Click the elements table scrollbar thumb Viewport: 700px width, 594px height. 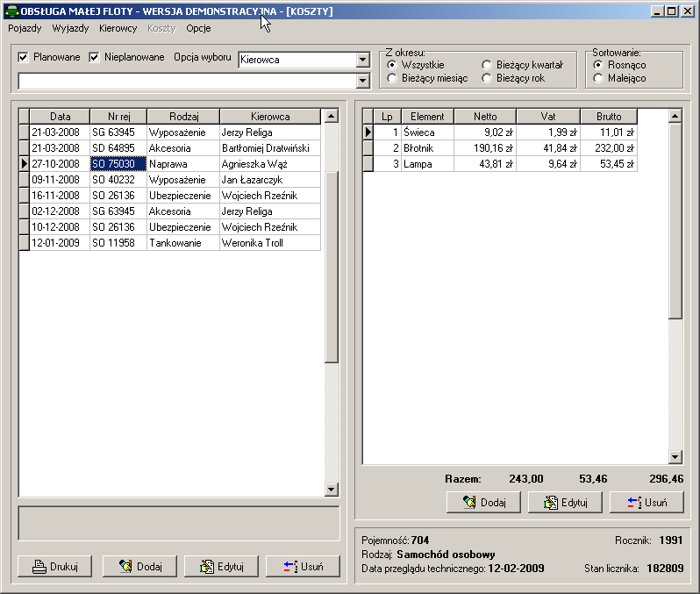[x=675, y=221]
